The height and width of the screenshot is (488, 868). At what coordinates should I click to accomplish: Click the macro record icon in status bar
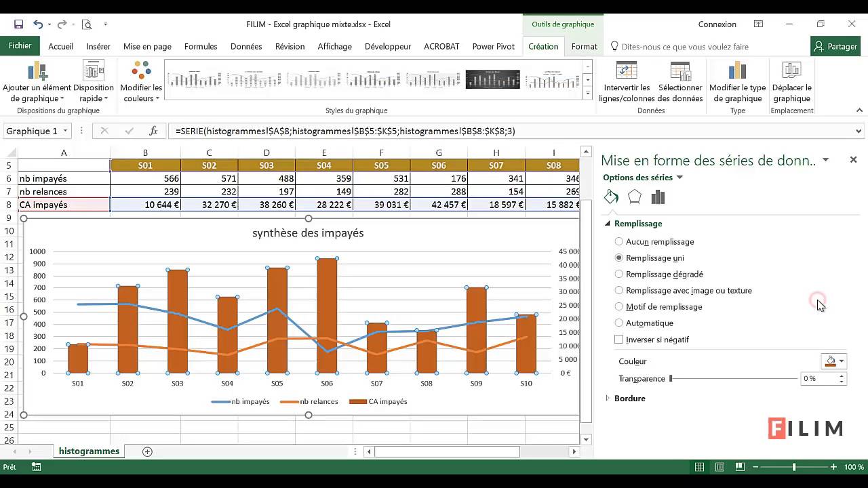coord(37,467)
